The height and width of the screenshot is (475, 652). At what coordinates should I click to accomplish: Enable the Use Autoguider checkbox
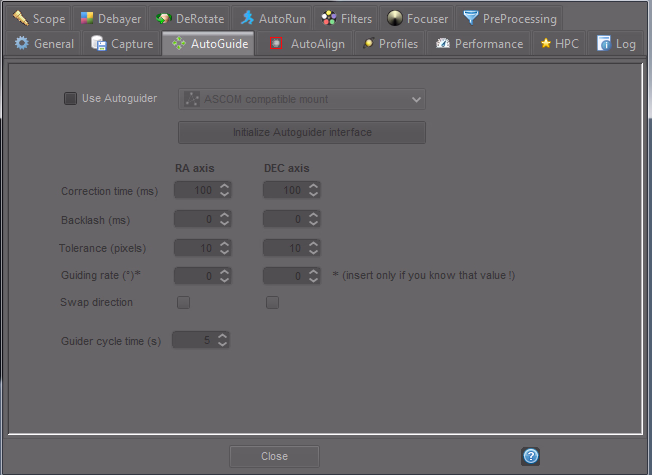coord(70,99)
